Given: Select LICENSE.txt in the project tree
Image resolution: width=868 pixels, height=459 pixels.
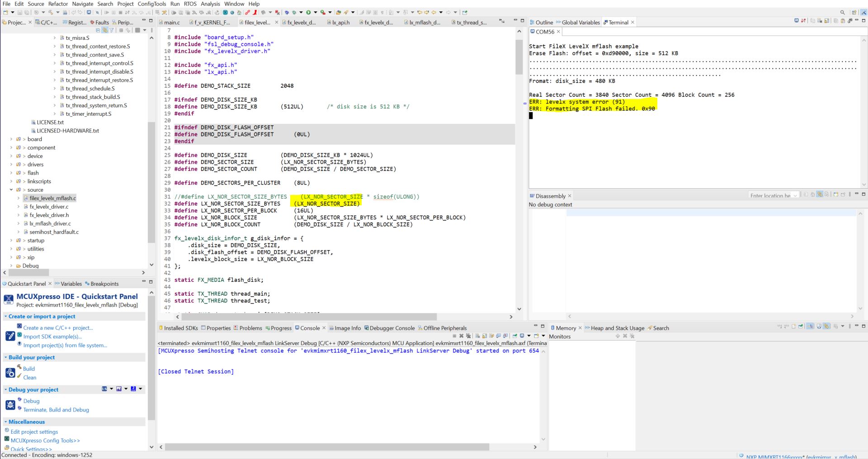Looking at the screenshot, I should (50, 122).
